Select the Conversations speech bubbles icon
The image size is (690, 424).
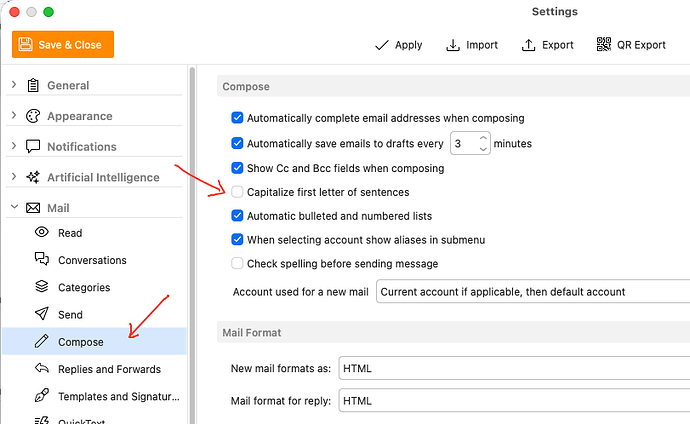point(42,259)
